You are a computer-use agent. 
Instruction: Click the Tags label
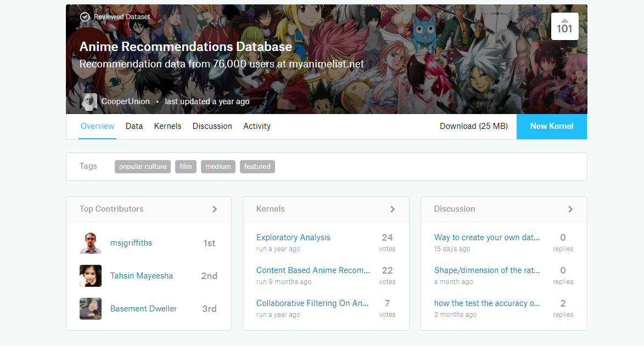pos(88,166)
